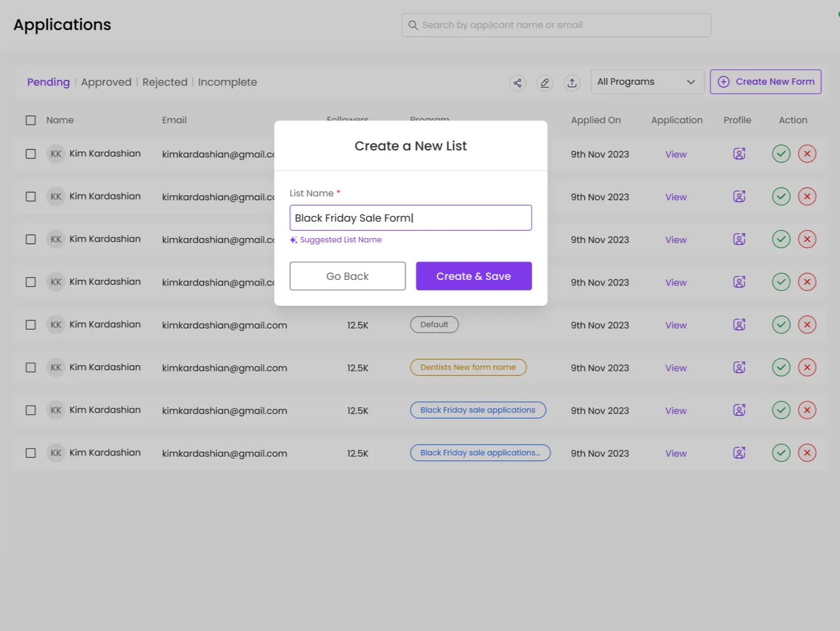Click the upload/export icon in the toolbar

[x=572, y=83]
